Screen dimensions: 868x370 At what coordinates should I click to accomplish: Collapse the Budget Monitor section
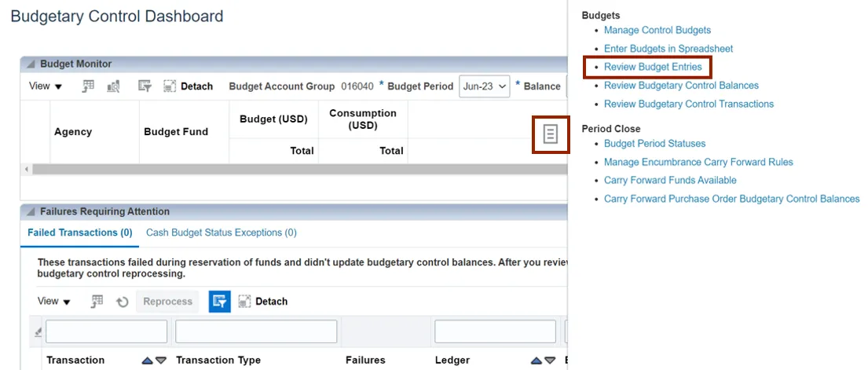tap(31, 64)
